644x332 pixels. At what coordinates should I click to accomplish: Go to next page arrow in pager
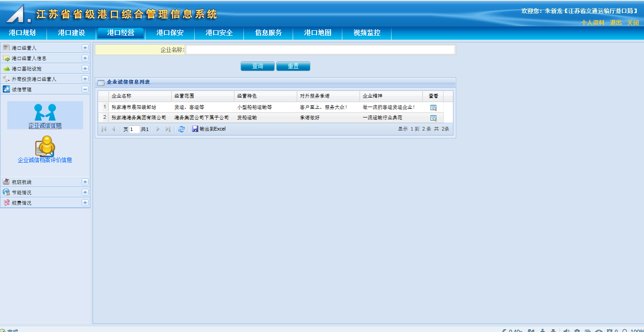158,129
